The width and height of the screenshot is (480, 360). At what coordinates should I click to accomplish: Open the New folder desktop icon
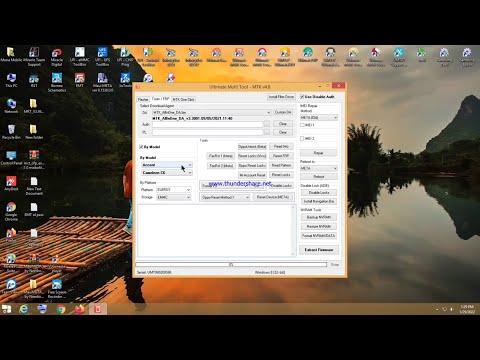(x=34, y=132)
